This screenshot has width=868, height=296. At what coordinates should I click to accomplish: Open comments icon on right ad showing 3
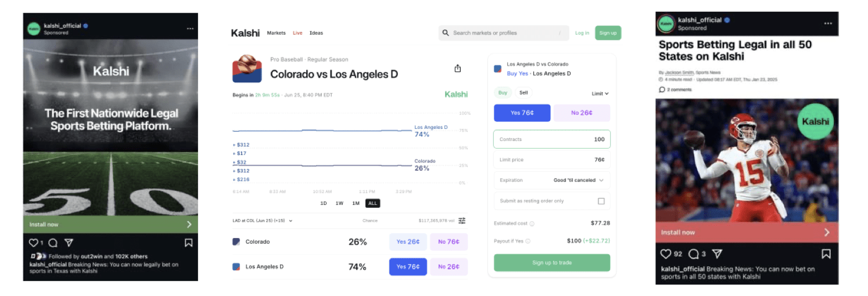[693, 254]
